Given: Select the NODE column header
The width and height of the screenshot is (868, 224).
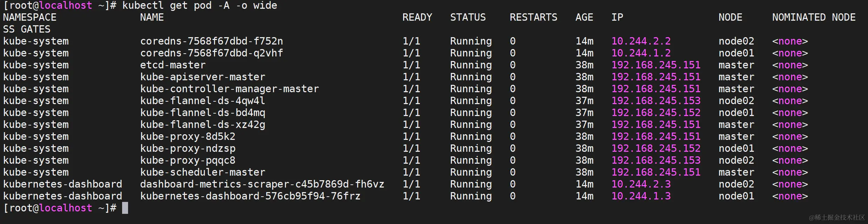Looking at the screenshot, I should pyautogui.click(x=730, y=17).
